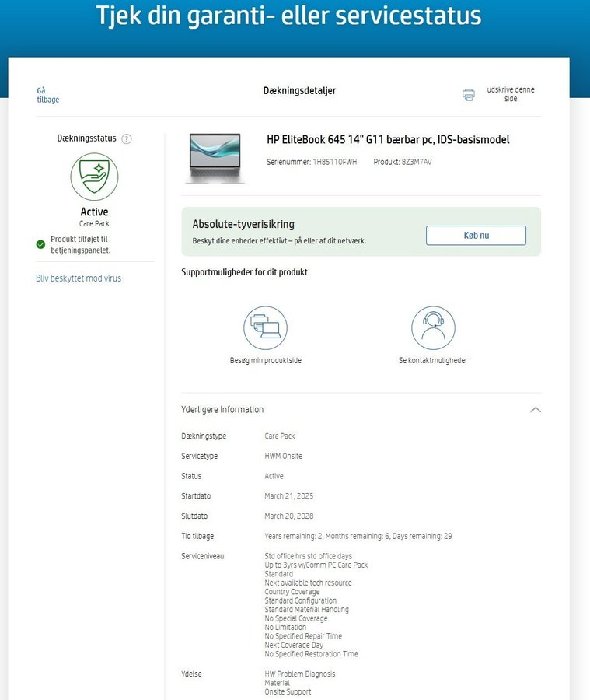Viewport: 590px width, 700px height.
Task: Click the green checkmark beside Produkt tilføjet
Action: coord(40,244)
